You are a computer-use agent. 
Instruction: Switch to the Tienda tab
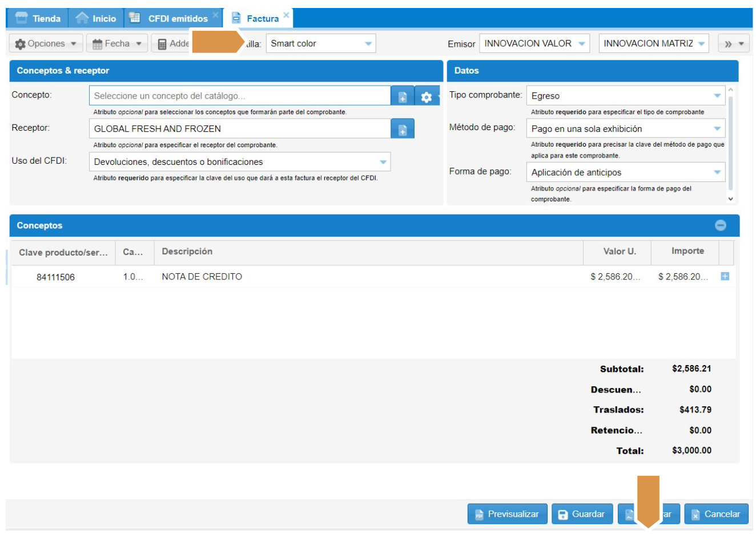tap(38, 18)
